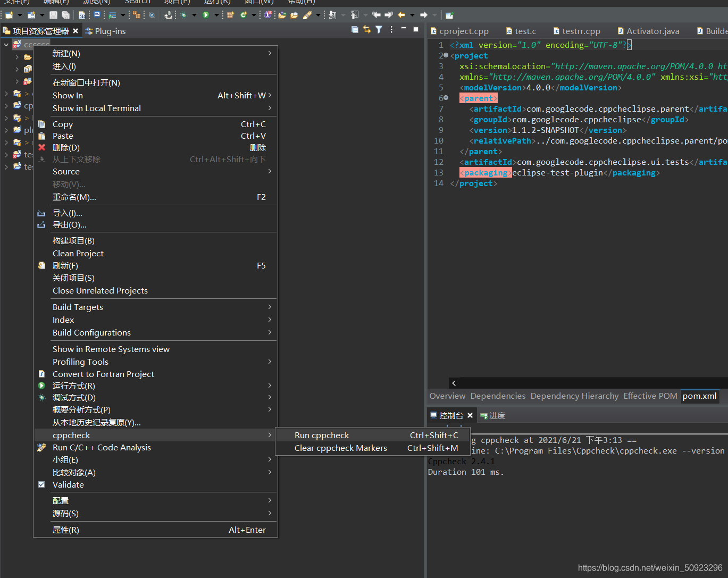Image resolution: width=728 pixels, height=578 pixels.
Task: Select Run cppcheck from submenu
Action: 322,435
